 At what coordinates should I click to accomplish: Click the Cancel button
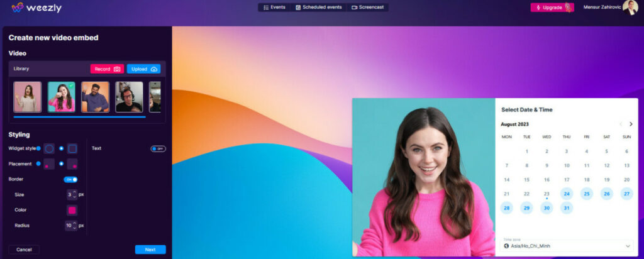click(x=24, y=250)
